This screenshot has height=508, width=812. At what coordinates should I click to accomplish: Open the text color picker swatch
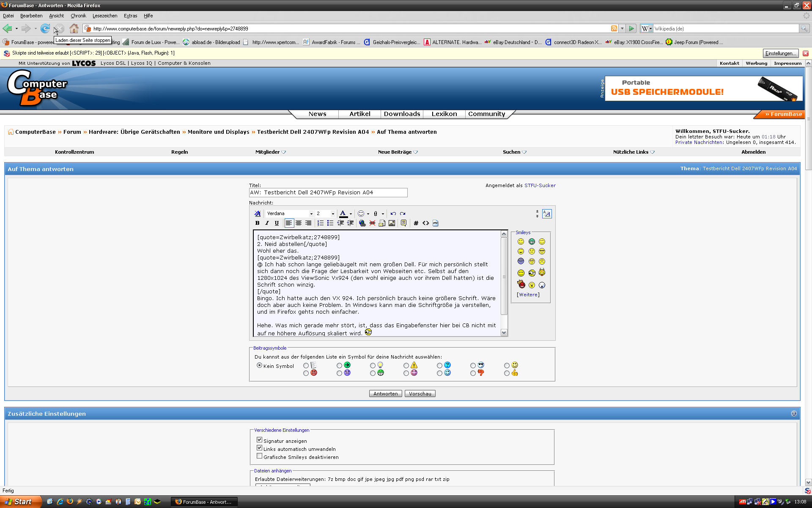click(343, 214)
